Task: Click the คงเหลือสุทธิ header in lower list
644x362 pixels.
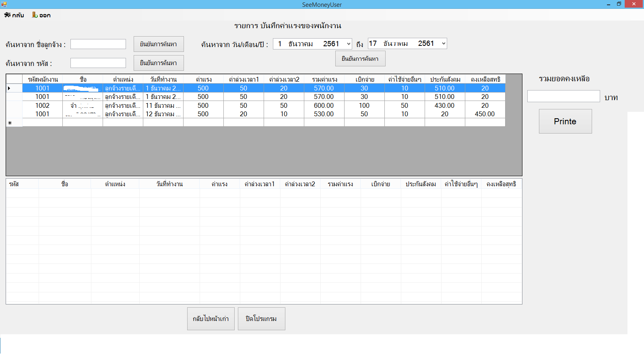Action: pyautogui.click(x=501, y=184)
